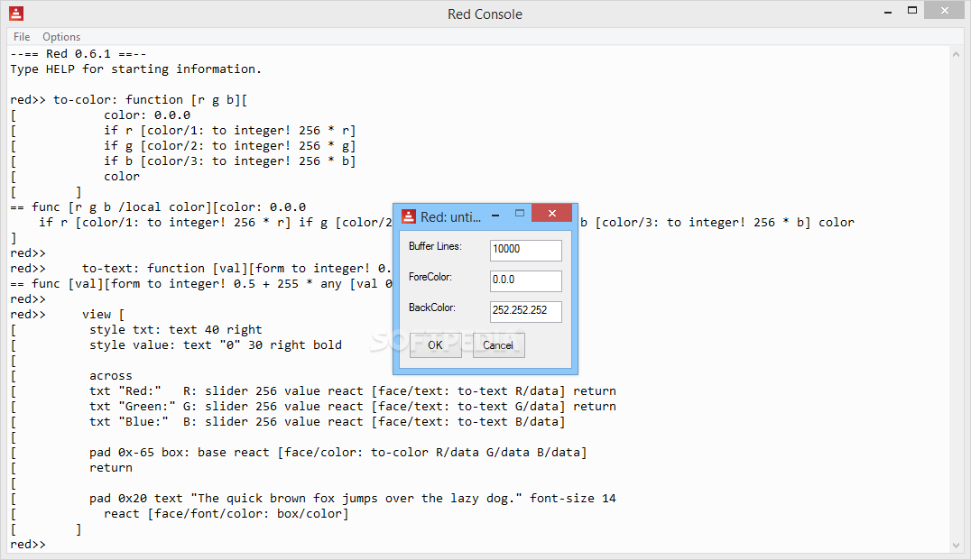Close the Red Console window
Viewport: 971px width, 560px height.
pyautogui.click(x=944, y=10)
